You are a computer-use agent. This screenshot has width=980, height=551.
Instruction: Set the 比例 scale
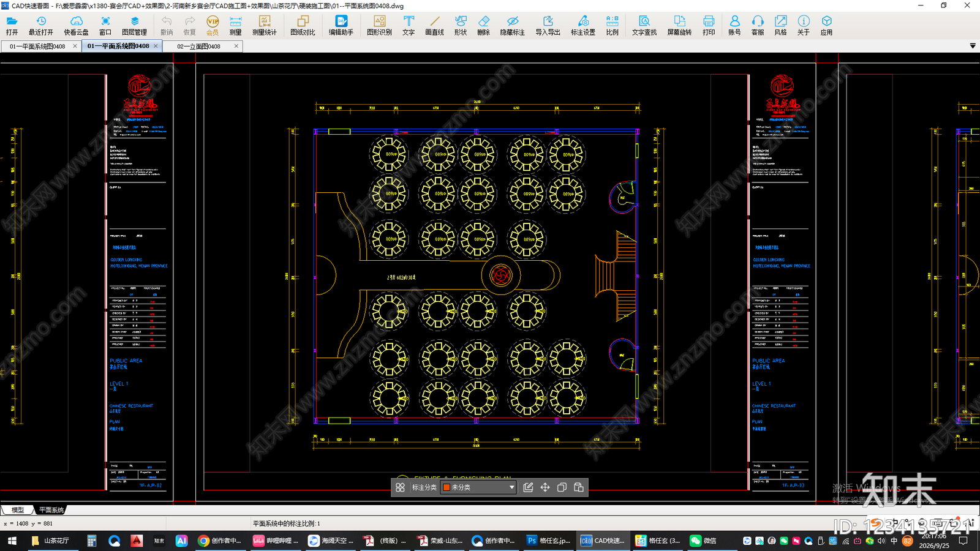point(612,26)
